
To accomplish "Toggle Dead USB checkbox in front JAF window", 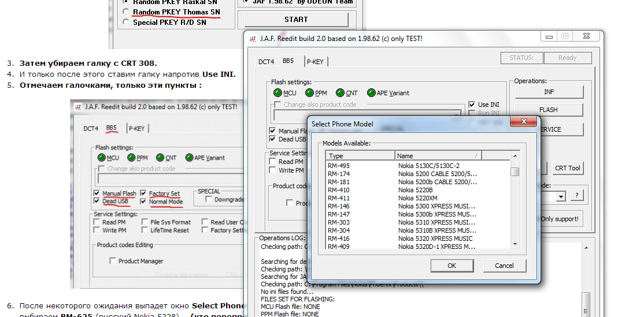I will pyautogui.click(x=272, y=139).
